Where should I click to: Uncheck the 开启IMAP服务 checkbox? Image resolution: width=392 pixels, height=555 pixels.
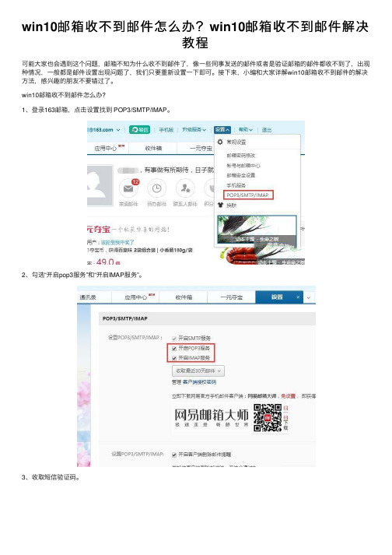[x=174, y=358]
